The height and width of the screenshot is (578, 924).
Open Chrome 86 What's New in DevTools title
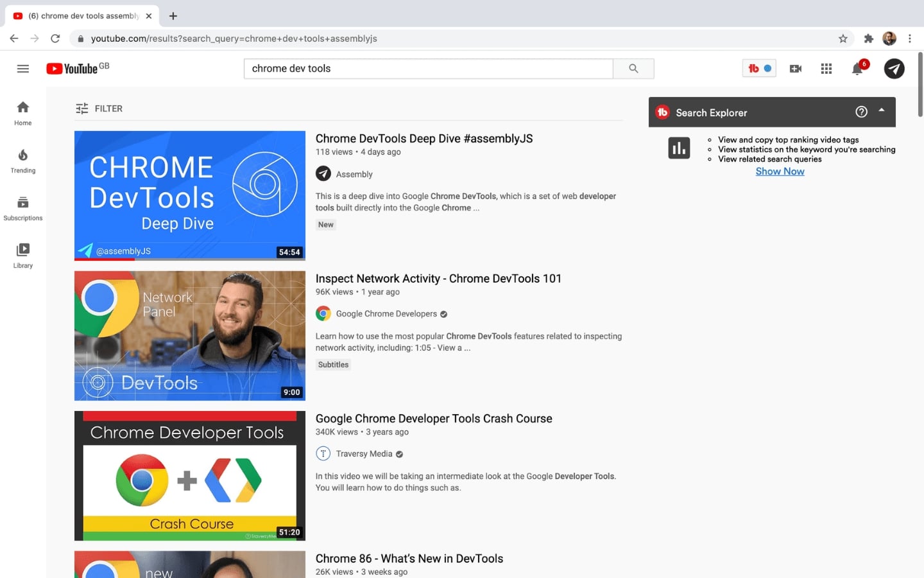[x=409, y=559]
